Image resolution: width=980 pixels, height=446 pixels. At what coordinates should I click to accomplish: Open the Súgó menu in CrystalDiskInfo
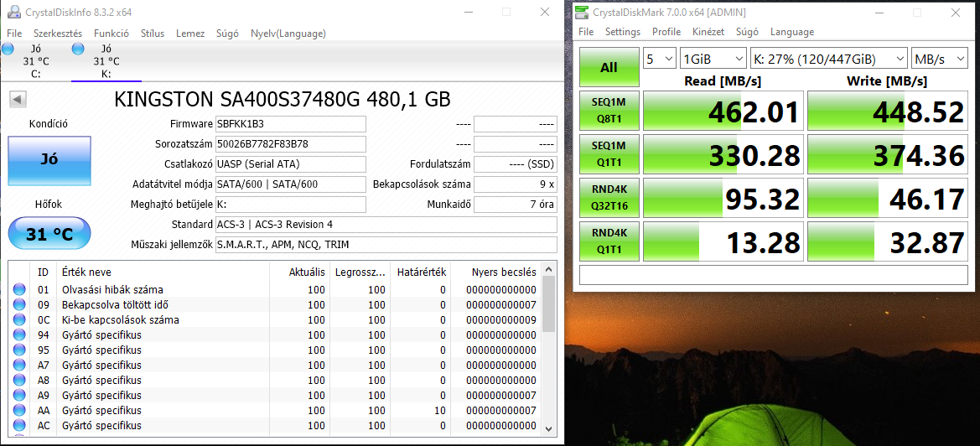pos(227,33)
